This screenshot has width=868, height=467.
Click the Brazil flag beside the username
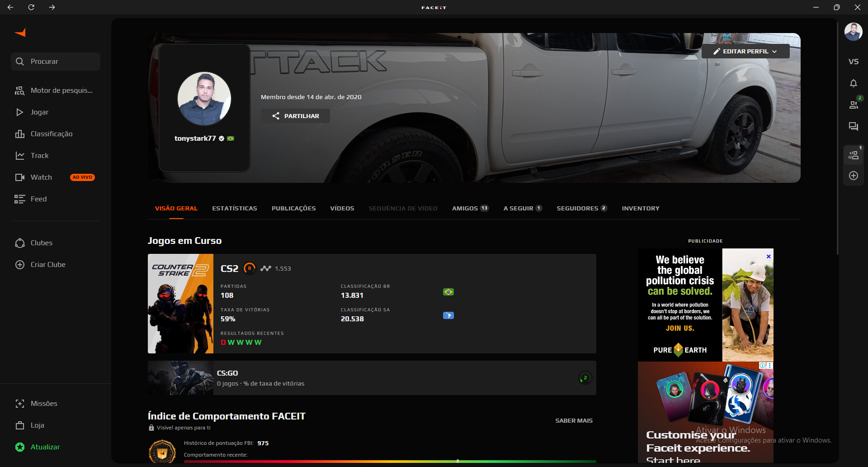(x=231, y=138)
